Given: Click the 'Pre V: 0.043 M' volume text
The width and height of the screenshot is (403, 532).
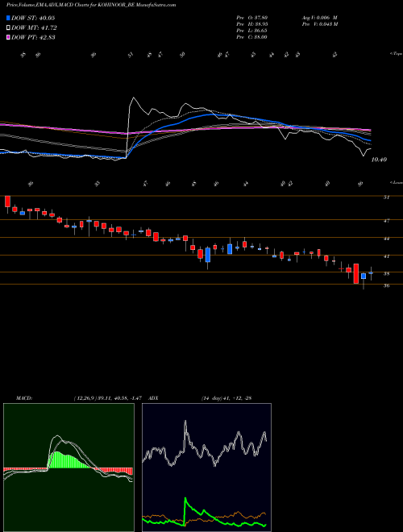Looking at the screenshot, I should pos(319,24).
